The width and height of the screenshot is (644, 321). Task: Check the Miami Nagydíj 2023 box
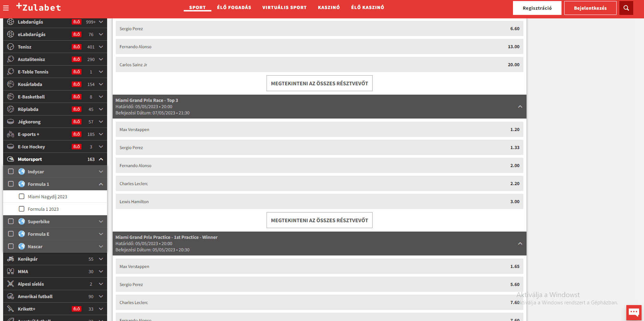pos(21,197)
